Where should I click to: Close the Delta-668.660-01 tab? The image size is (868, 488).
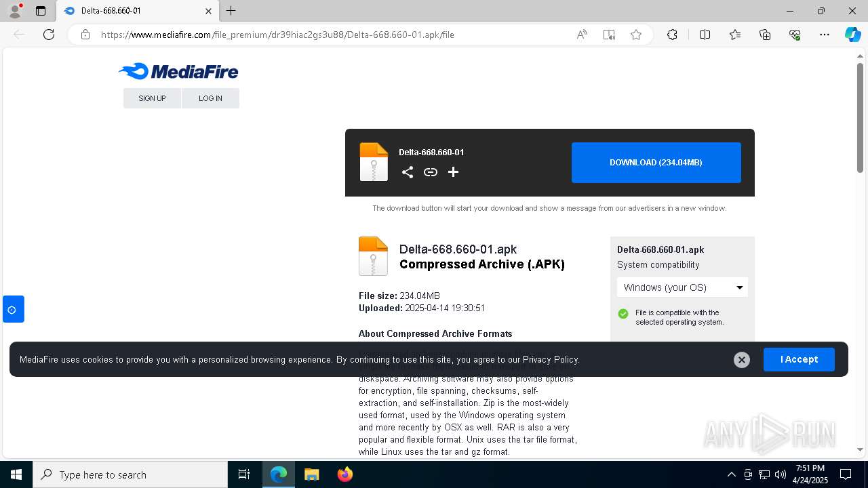coord(208,11)
